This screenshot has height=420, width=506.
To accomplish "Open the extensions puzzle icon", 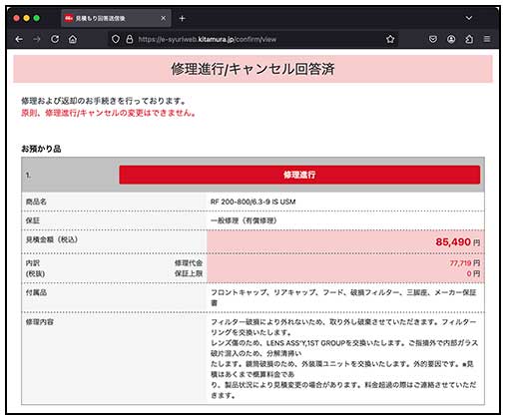I will (x=469, y=39).
